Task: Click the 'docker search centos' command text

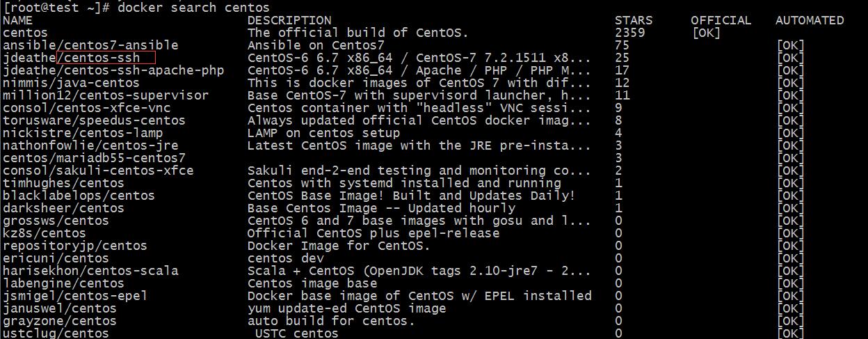Action: point(193,8)
